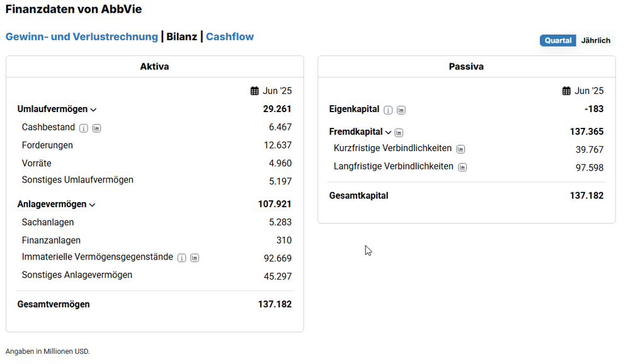The height and width of the screenshot is (364, 630).
Task: Open the chart icon next to Fremdkapital
Action: point(399,133)
